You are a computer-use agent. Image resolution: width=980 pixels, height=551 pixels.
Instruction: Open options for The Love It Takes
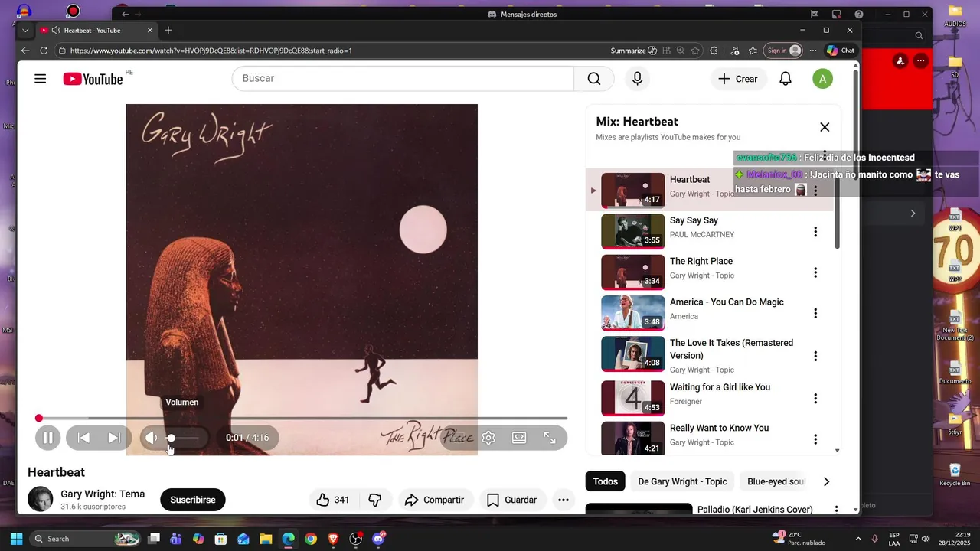815,356
